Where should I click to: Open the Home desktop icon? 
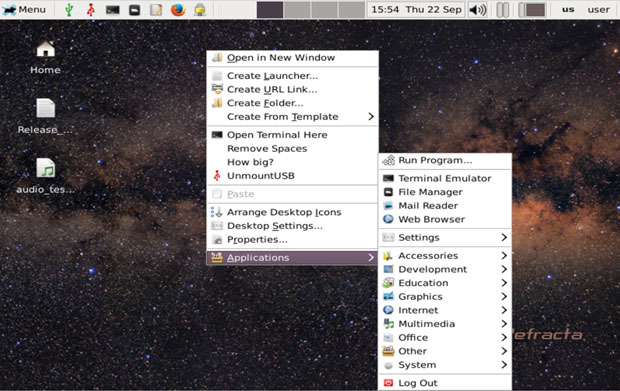click(x=45, y=57)
